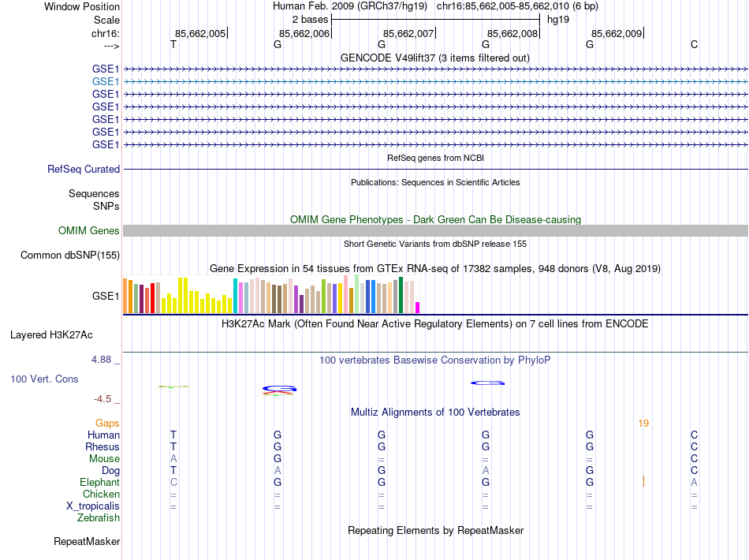Viewport: 749px width, 560px height.
Task: Click the teal bar in GTEx expression chart
Action: click(235, 296)
